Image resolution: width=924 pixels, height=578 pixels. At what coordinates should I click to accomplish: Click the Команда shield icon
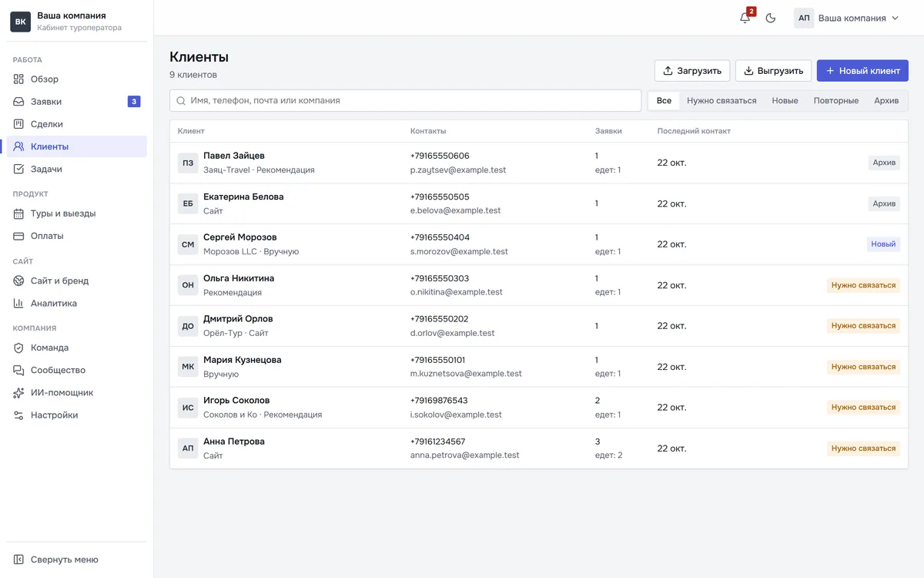pos(19,348)
